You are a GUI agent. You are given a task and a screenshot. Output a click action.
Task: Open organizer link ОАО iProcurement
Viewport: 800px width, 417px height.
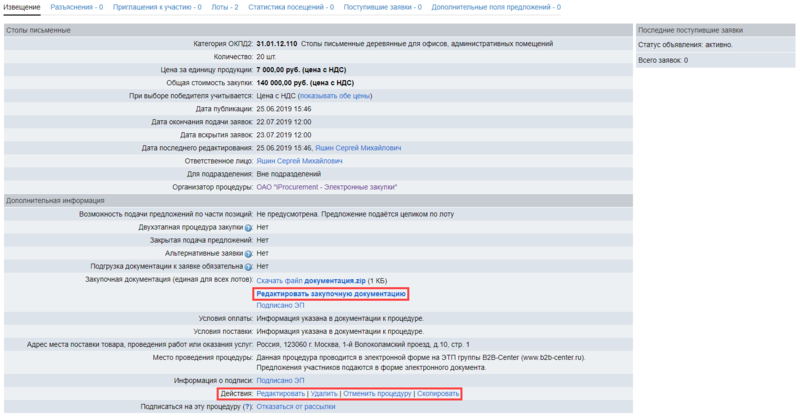tap(326, 187)
